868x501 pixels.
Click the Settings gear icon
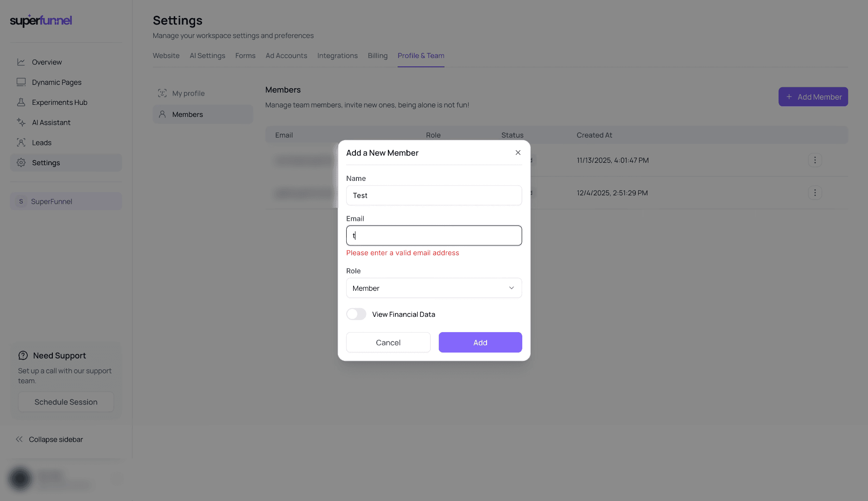click(x=21, y=163)
